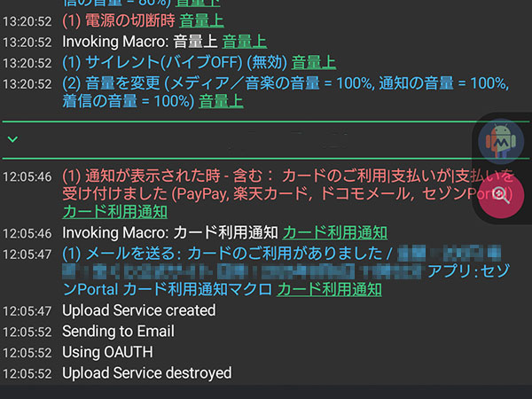Select the '(1) メールを送る' action text
532x399 pixels.
point(286,271)
